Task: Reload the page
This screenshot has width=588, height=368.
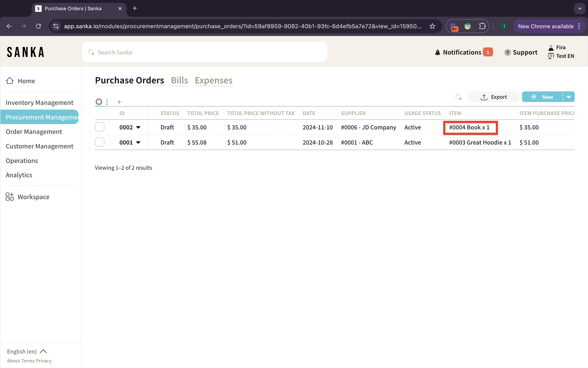Action: click(x=38, y=26)
